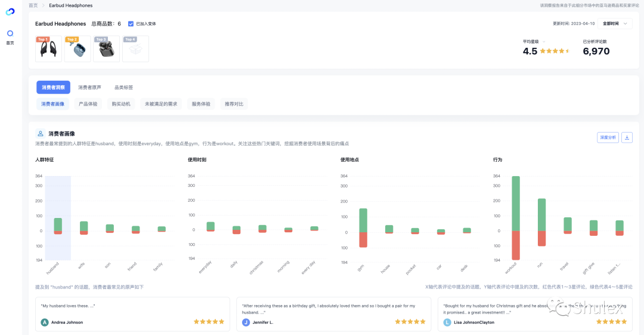The width and height of the screenshot is (644, 335).
Task: Switch to the 消费者洞察 tab
Action: pyautogui.click(x=54, y=87)
